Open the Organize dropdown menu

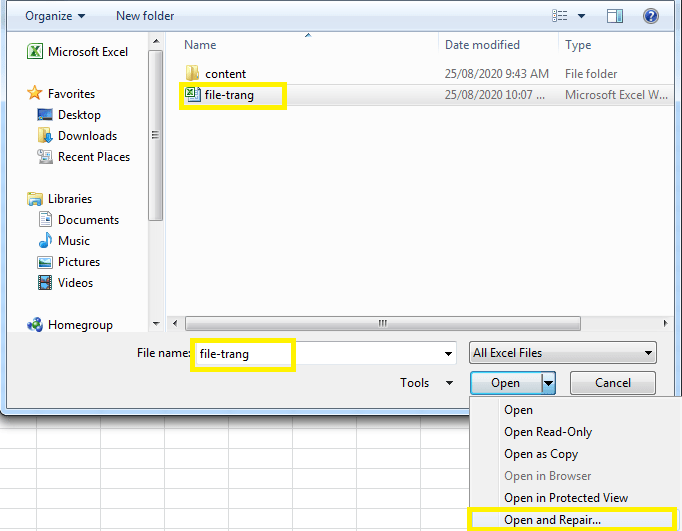pos(55,16)
